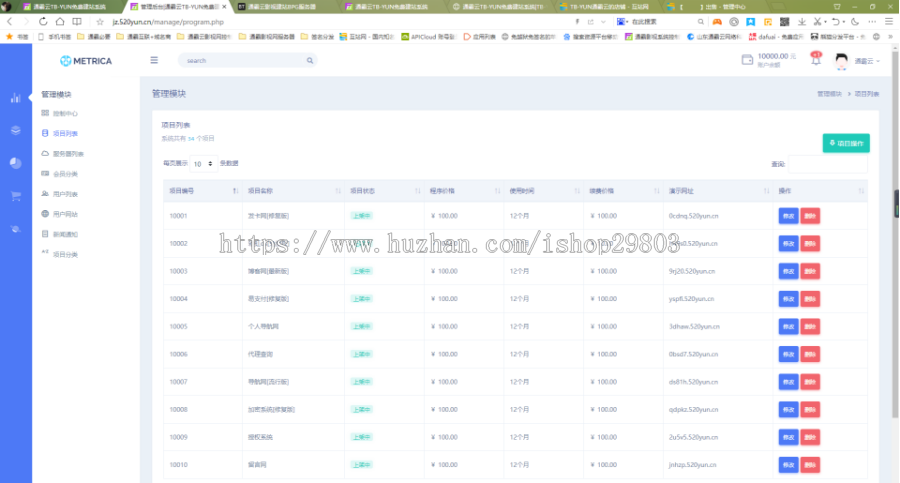This screenshot has width=900, height=483.
Task: Toggle the sidebar with the hamburger icon
Action: pyautogui.click(x=154, y=60)
